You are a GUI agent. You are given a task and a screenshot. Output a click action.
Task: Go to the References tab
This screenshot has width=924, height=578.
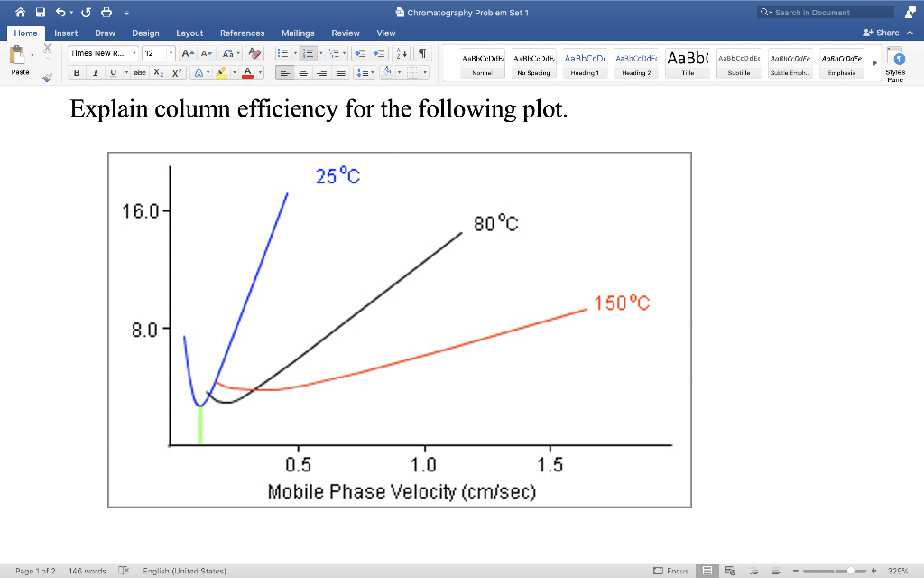242,33
